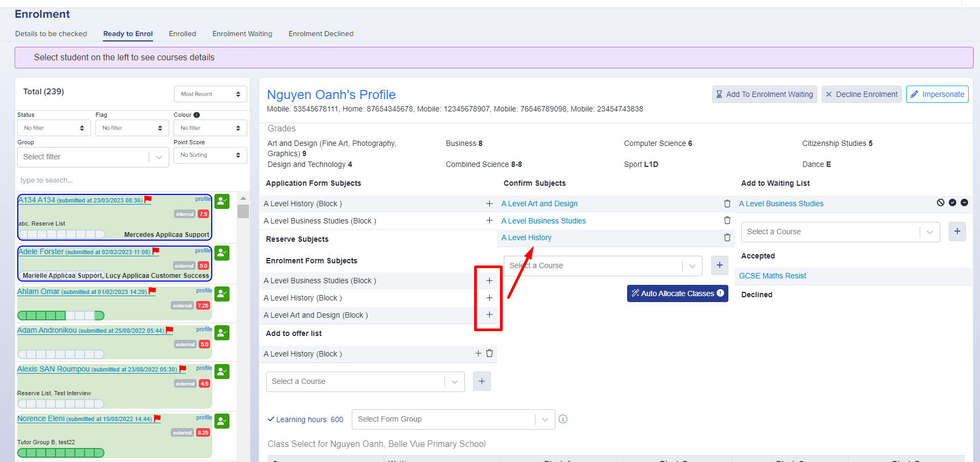Add enrolment form A Level History plus
The height and width of the screenshot is (462, 980).
click(x=489, y=298)
